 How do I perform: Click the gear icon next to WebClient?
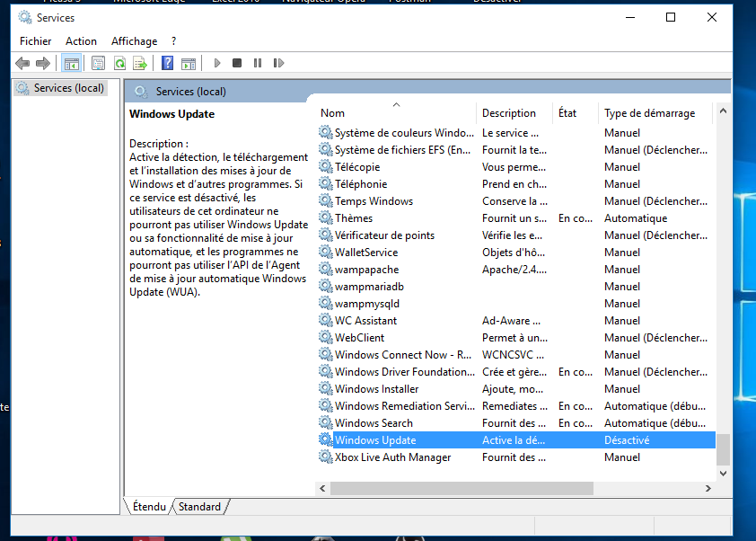[x=326, y=337]
